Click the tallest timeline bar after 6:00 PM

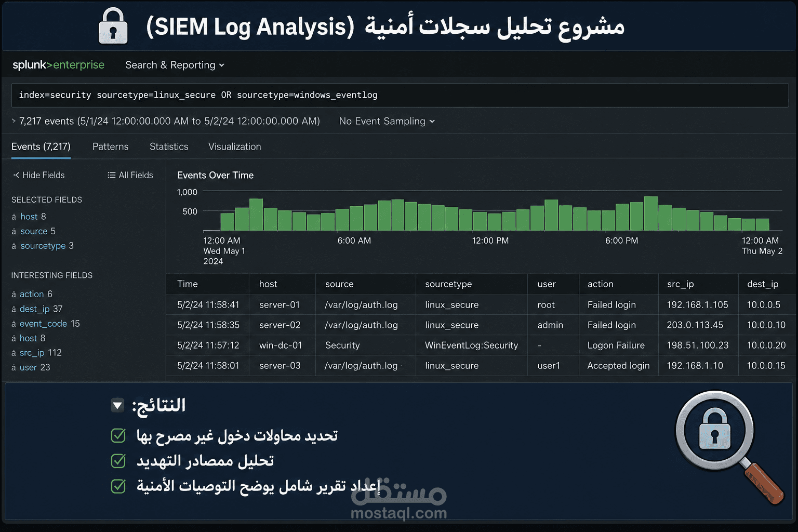click(x=650, y=213)
